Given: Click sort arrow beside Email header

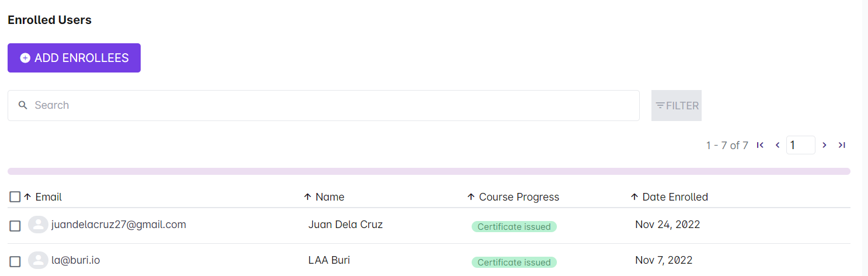Looking at the screenshot, I should point(27,197).
